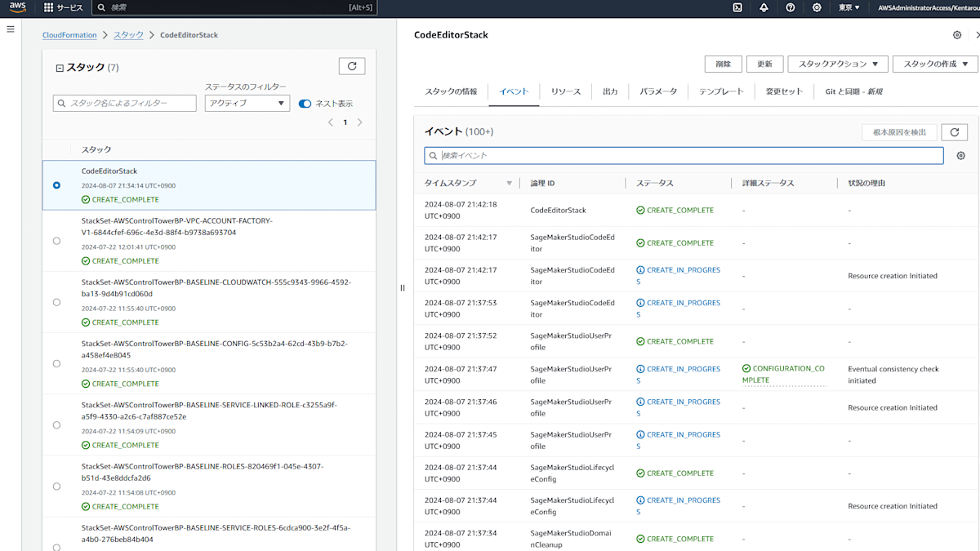This screenshot has width=980, height=551.
Task: Open the help question mark icon
Action: tap(791, 7)
